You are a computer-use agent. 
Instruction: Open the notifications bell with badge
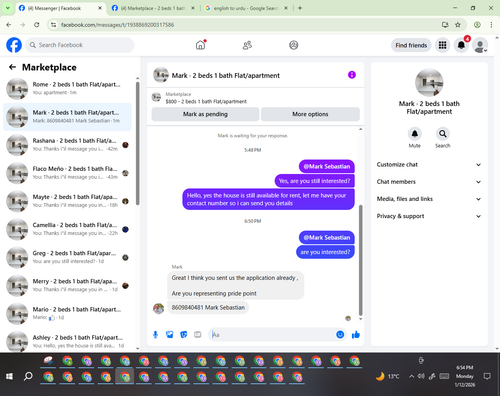461,45
